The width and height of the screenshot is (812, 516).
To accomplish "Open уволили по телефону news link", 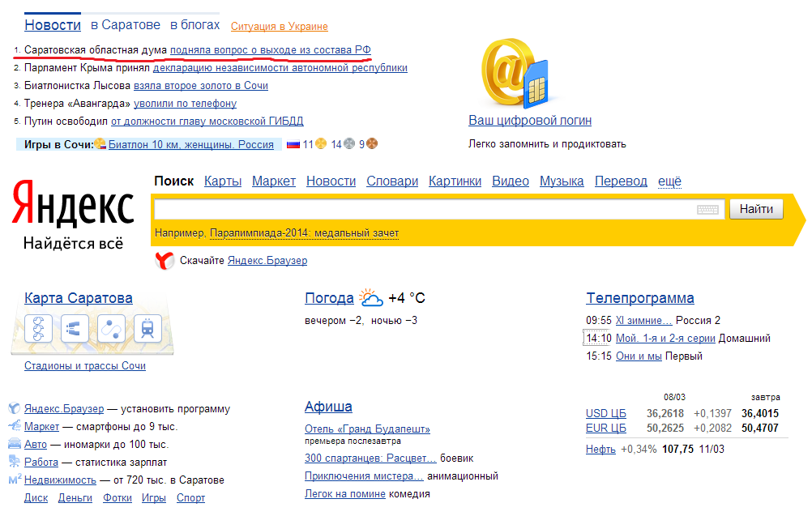I will 185,104.
